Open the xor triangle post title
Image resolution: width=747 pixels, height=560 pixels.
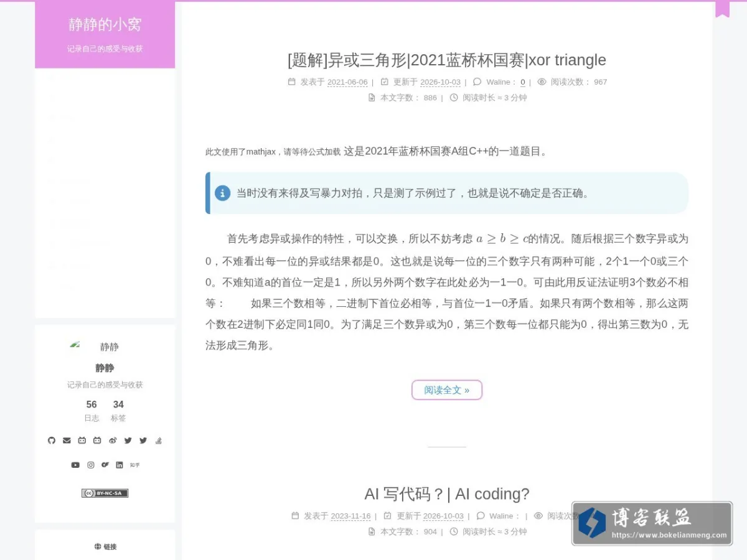pyautogui.click(x=447, y=60)
